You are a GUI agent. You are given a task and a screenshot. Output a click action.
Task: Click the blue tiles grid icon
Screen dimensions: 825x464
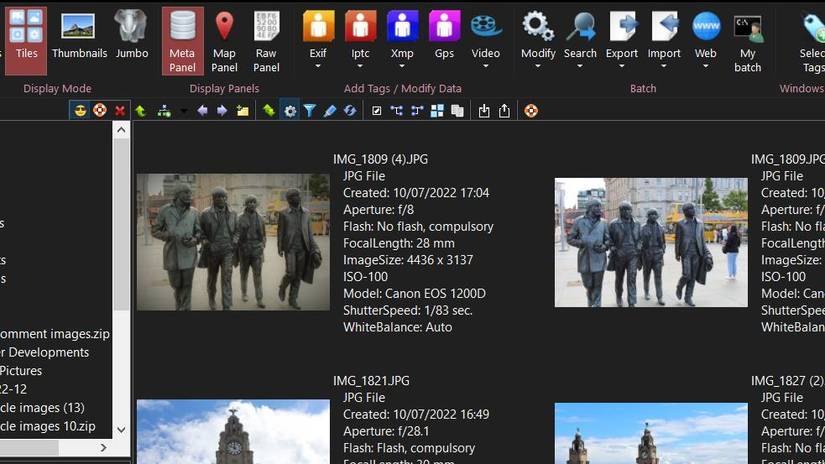point(437,111)
